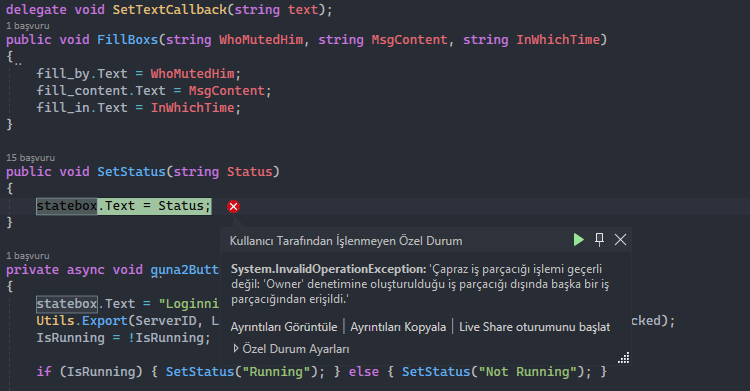Click fill_content.Text assignment line
This screenshot has height=391, width=750.
click(x=154, y=91)
